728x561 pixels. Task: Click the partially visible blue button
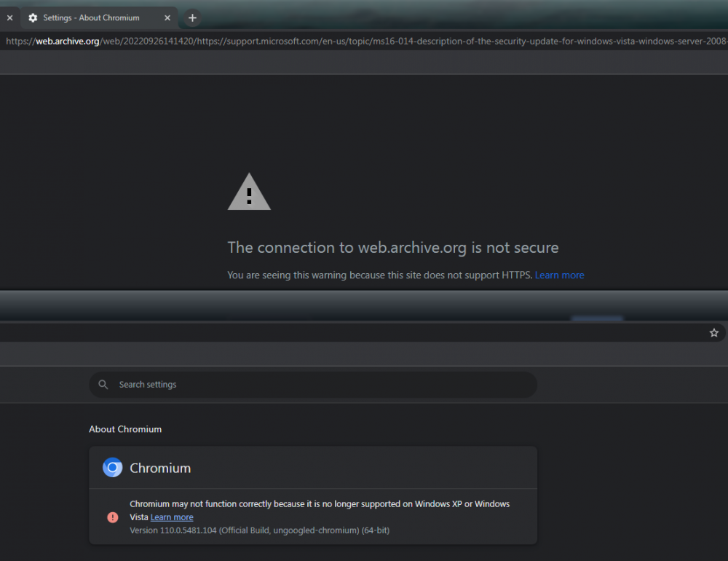597,319
